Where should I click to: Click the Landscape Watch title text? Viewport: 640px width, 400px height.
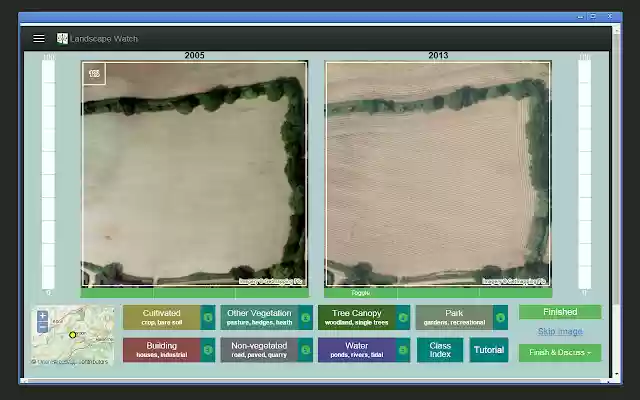pyautogui.click(x=104, y=39)
